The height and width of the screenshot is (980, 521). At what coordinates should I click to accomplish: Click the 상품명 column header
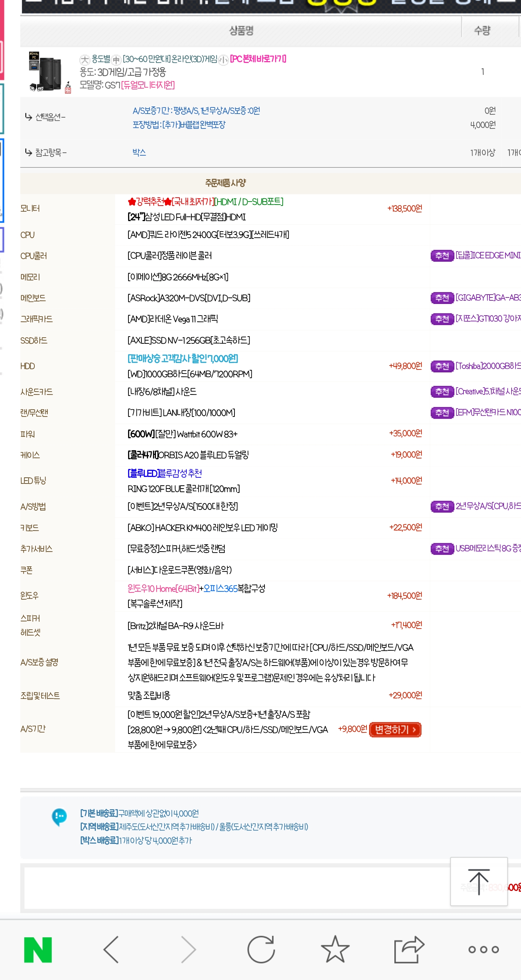point(241,30)
